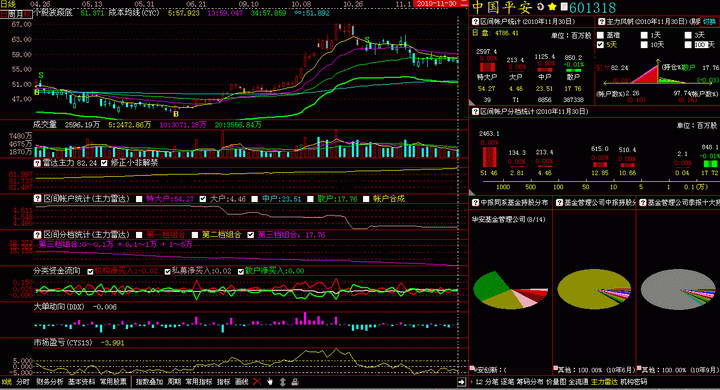Image resolution: width=720 pixels, height=390 pixels.
Task: Click the grey pie chart under 季报十大
Action: point(677,289)
